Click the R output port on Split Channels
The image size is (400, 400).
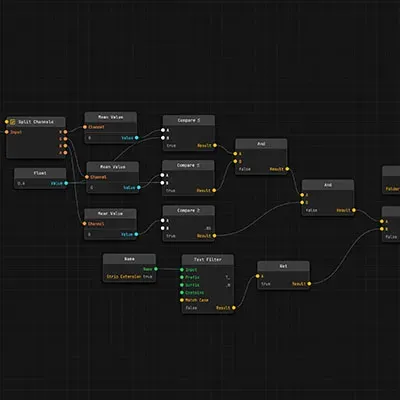[x=65, y=132]
